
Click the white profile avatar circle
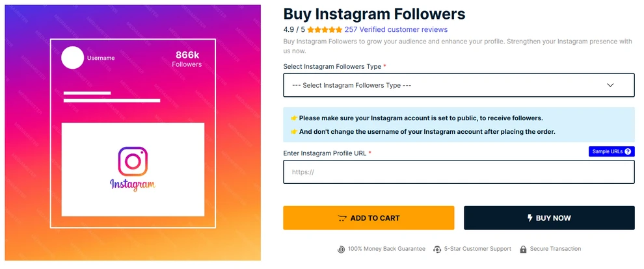pyautogui.click(x=72, y=58)
